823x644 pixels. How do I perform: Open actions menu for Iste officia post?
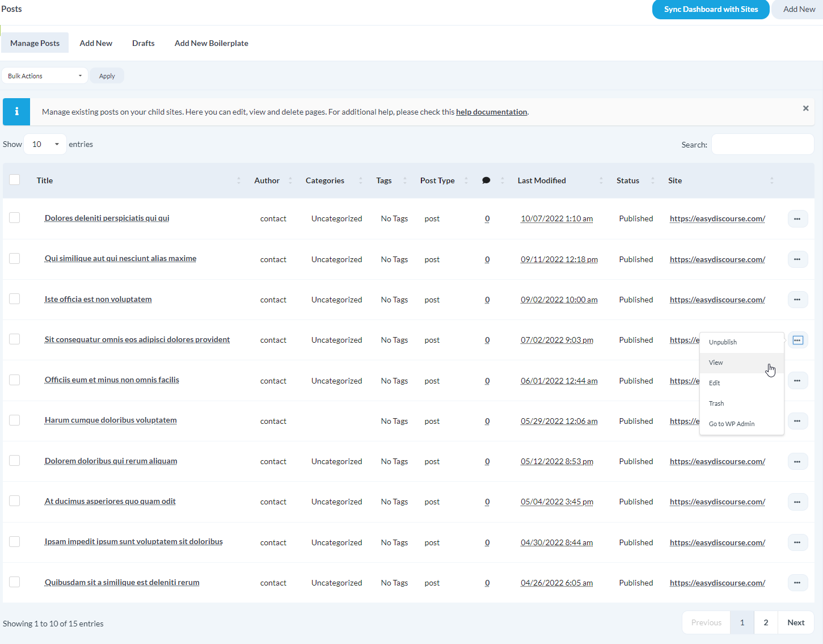click(797, 300)
